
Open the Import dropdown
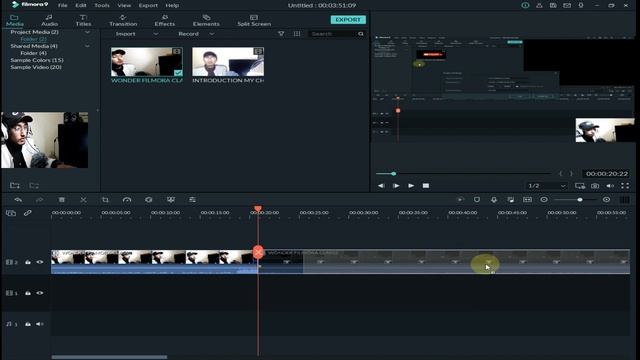(136, 34)
